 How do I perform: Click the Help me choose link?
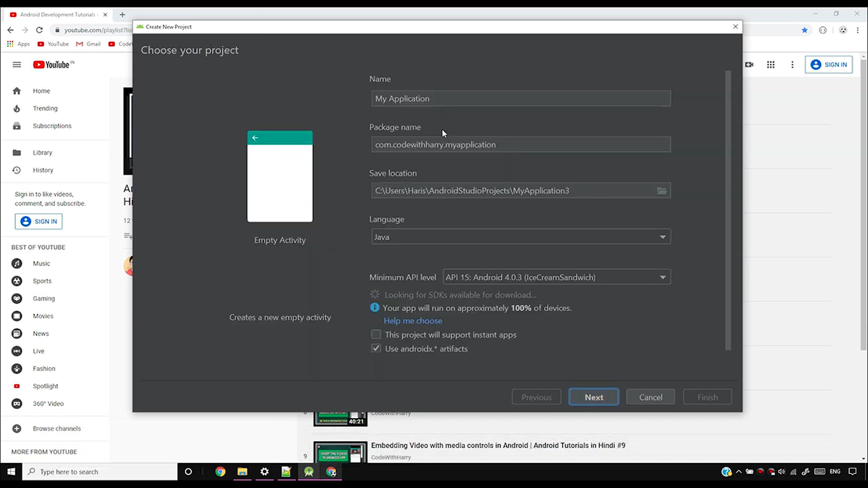(x=413, y=321)
